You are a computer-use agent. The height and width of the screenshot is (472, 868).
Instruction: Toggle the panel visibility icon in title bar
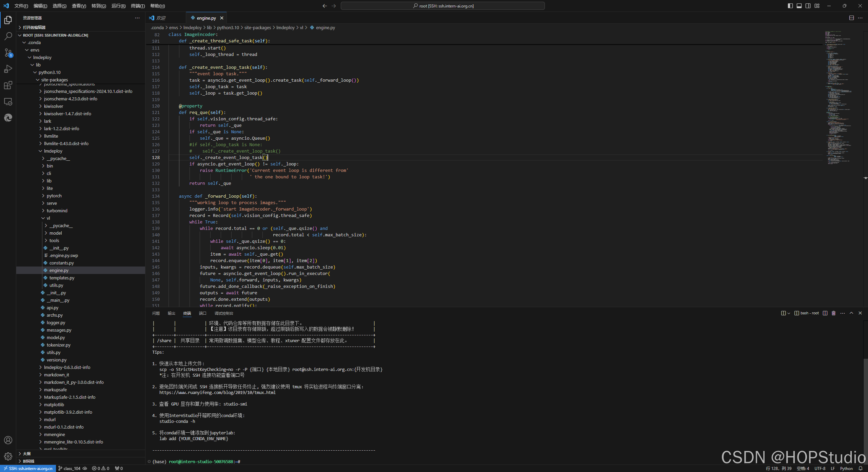coord(799,6)
